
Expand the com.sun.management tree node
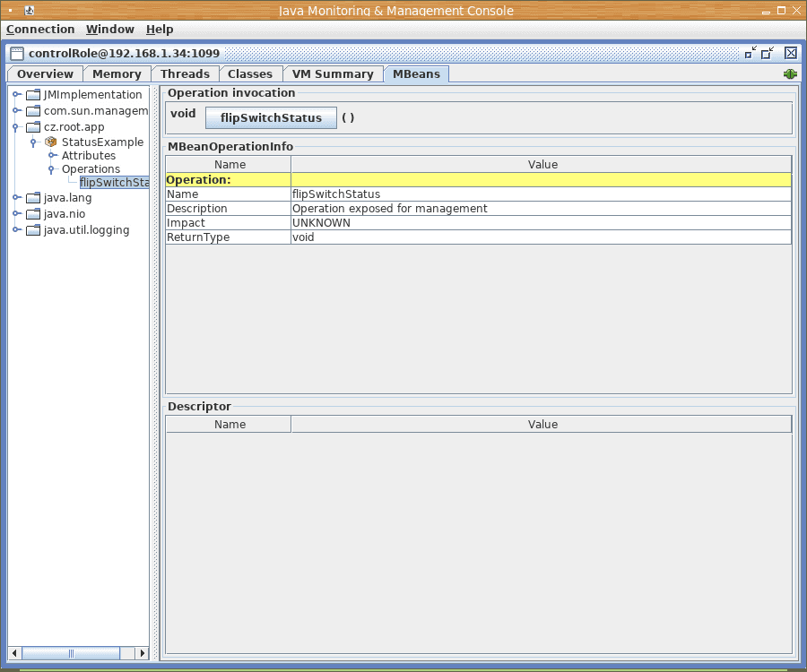[16, 111]
